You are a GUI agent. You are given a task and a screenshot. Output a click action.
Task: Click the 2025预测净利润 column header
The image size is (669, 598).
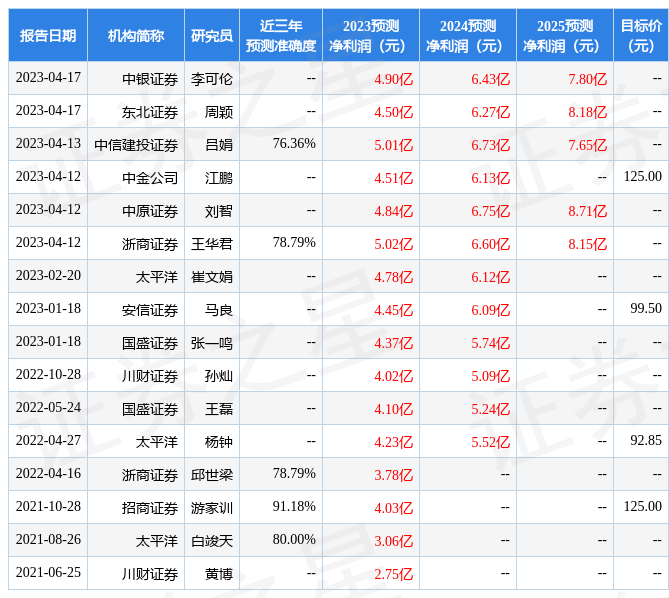pyautogui.click(x=564, y=35)
